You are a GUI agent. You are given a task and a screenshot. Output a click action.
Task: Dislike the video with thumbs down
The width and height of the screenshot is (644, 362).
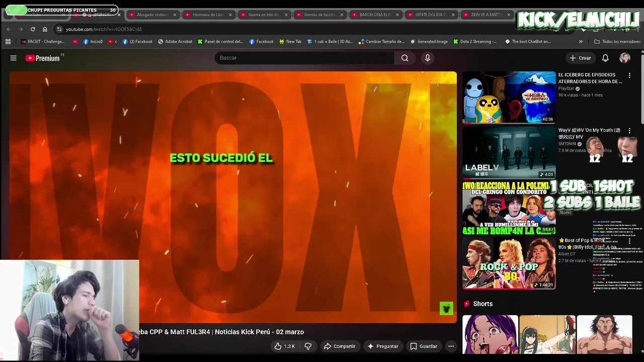tap(308, 346)
